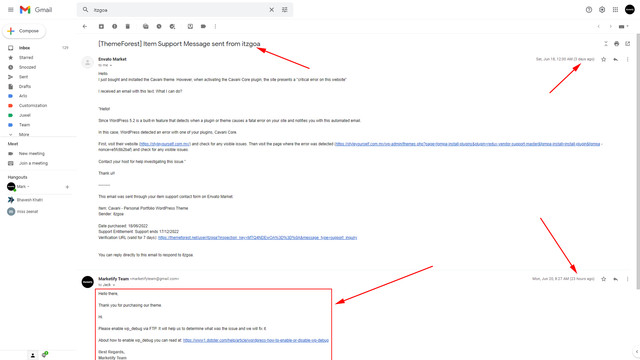Mark the conversation as unread
The image size is (640, 360).
coord(146,27)
